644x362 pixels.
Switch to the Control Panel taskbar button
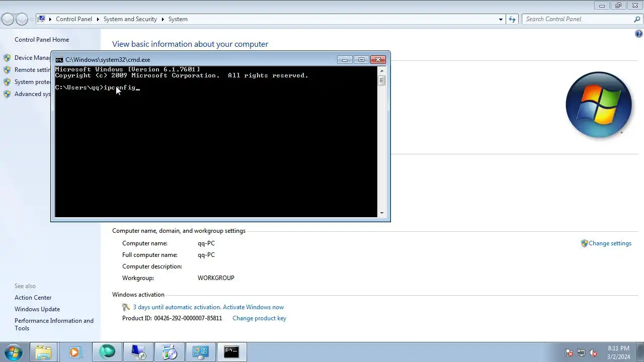(200, 352)
